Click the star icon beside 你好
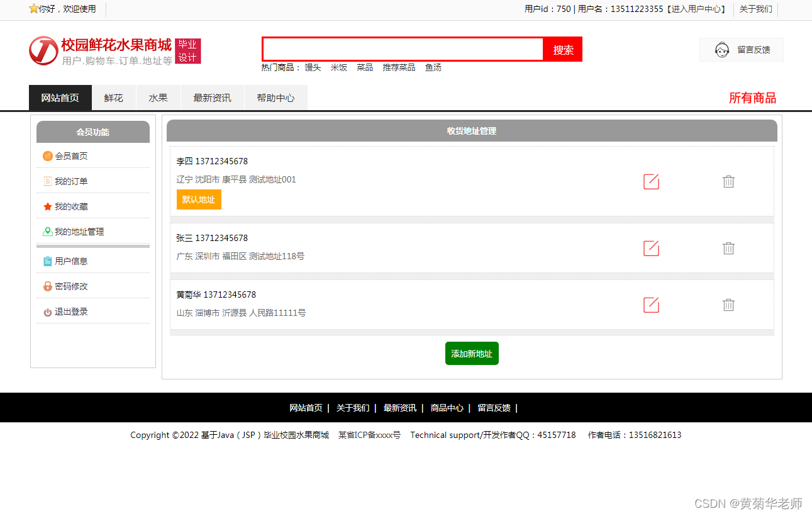Viewport: 812px width, 516px height. pos(33,9)
